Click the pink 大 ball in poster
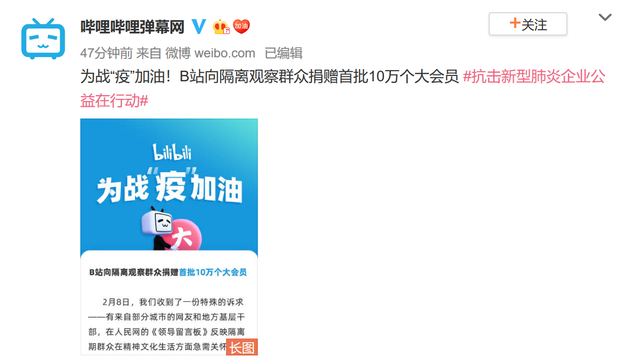Viewport: 628px width, 364px height. pyautogui.click(x=185, y=235)
